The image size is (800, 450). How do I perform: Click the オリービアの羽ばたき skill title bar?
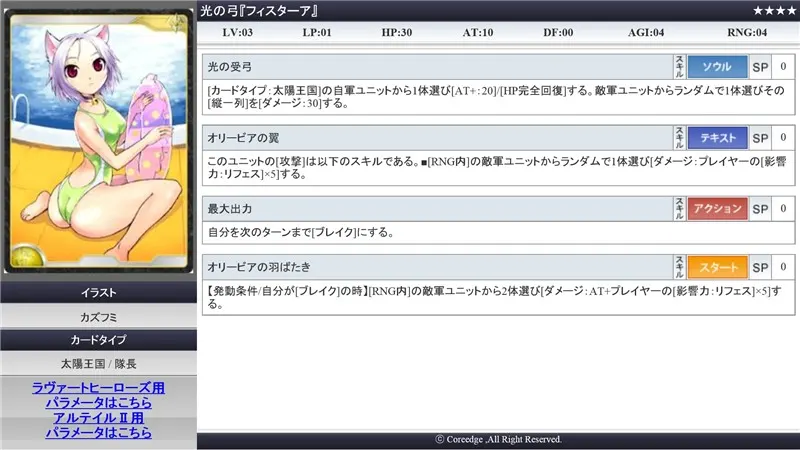(x=436, y=268)
